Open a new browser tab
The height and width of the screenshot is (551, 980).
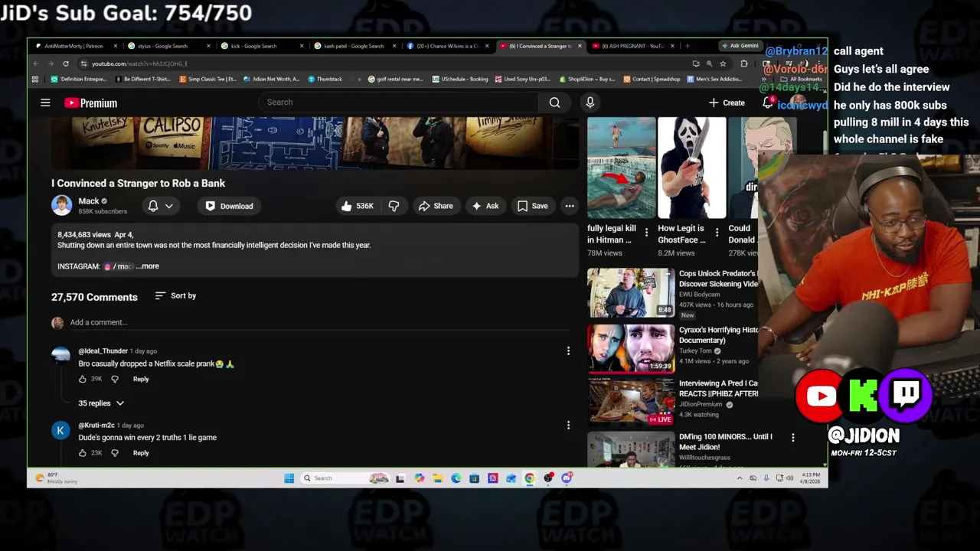(687, 46)
